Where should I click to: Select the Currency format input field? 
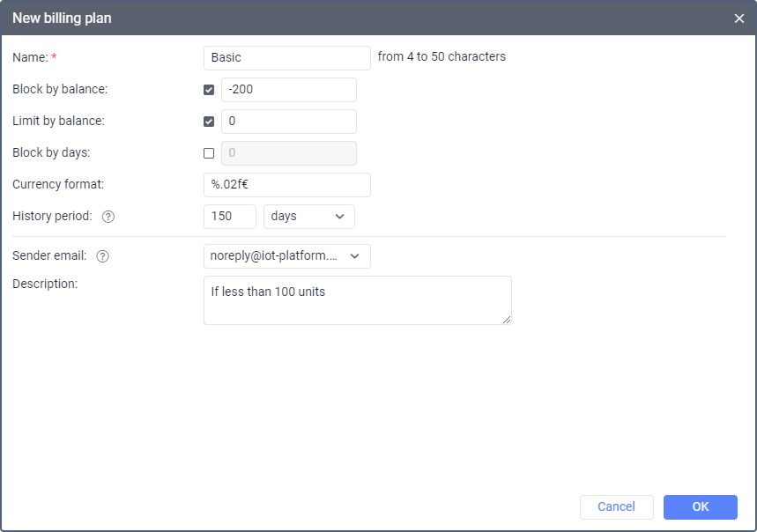coord(286,185)
